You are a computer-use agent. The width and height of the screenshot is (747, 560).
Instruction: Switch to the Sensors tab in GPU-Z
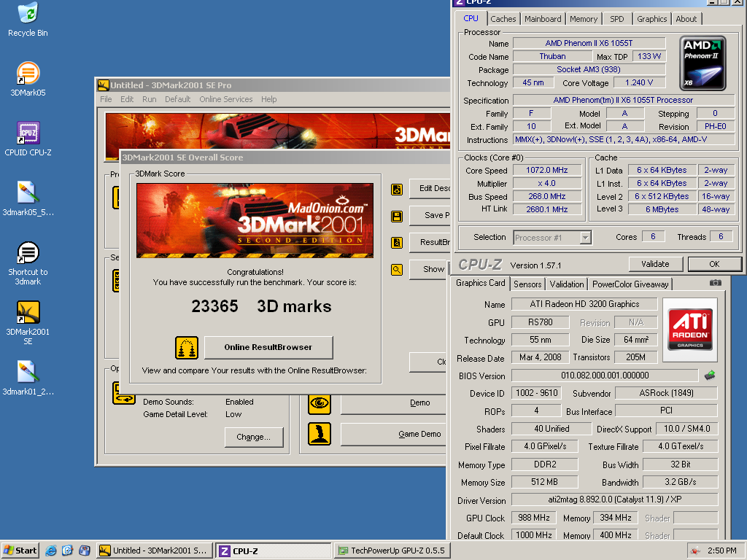pos(527,284)
